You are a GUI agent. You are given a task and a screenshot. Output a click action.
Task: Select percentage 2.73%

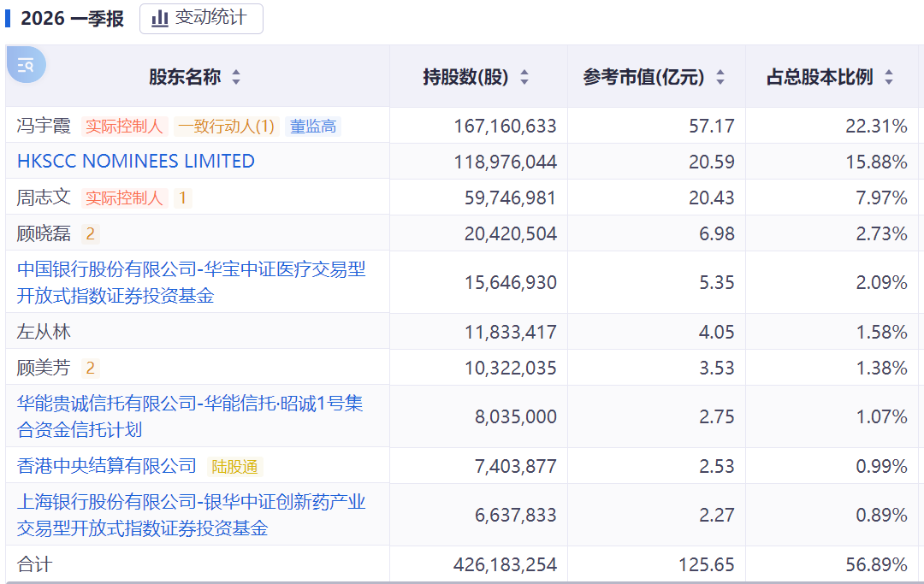click(x=881, y=233)
